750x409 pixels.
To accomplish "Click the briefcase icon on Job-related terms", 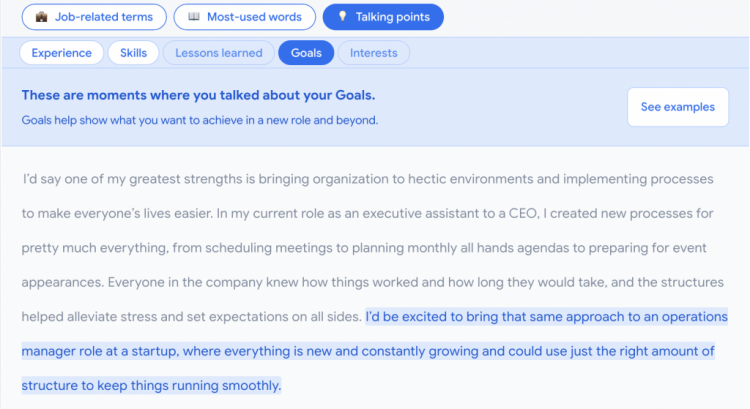I will pos(42,17).
